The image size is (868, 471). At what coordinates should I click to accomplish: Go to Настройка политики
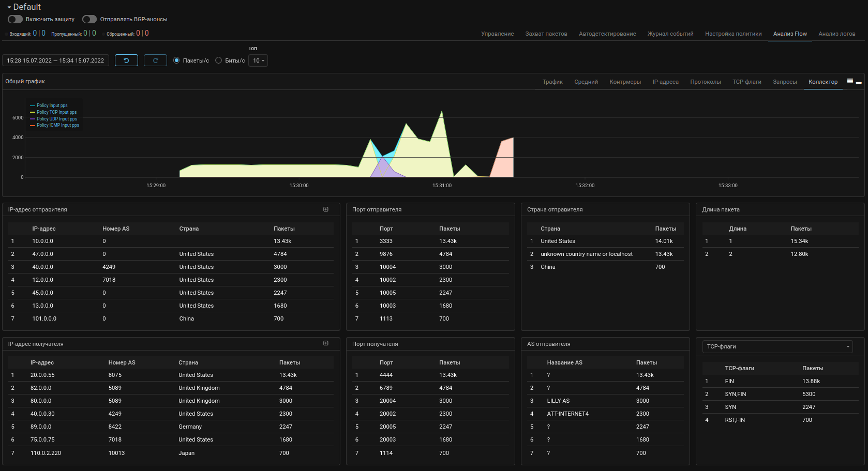733,34
